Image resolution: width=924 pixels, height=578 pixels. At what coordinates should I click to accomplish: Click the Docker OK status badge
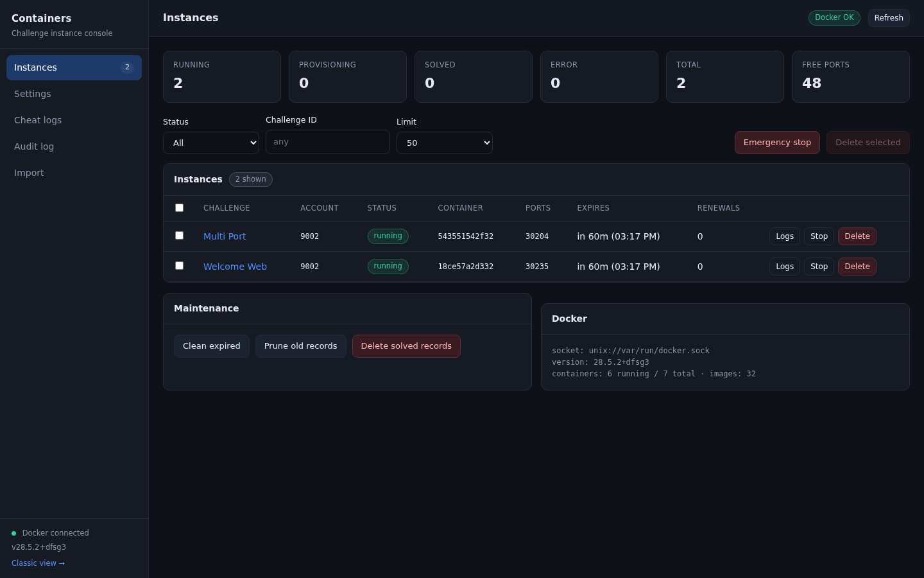pos(834,17)
